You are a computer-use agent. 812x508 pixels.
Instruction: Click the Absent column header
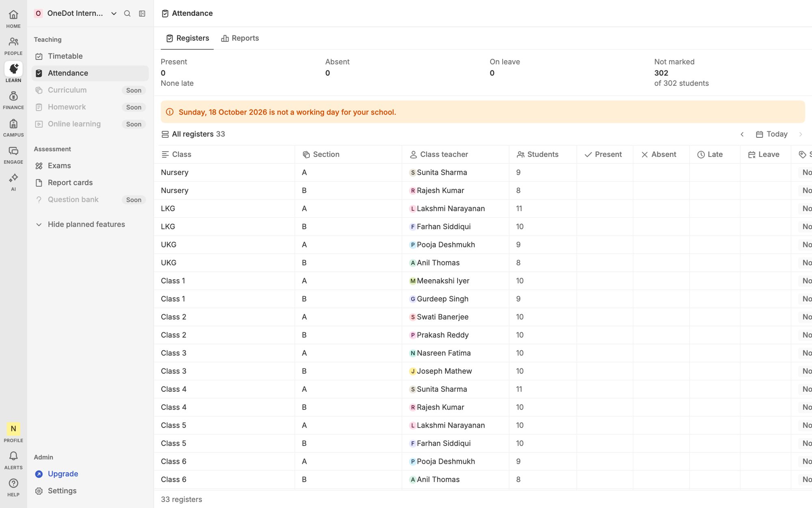tap(661, 154)
